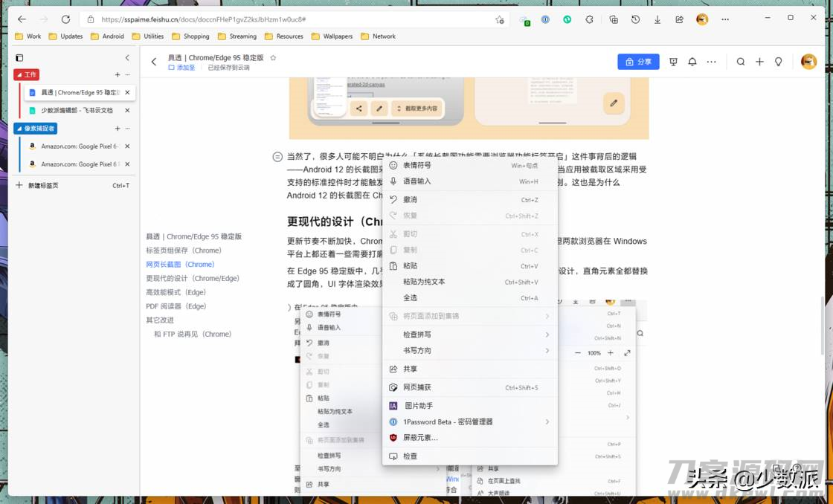Open notifications via the bell icon
833x504 pixels.
692,62
